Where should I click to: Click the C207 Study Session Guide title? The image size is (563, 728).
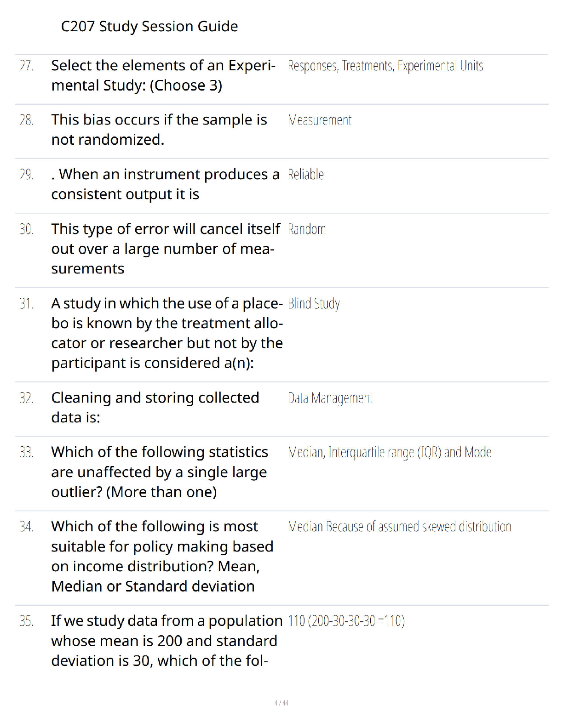point(149,27)
